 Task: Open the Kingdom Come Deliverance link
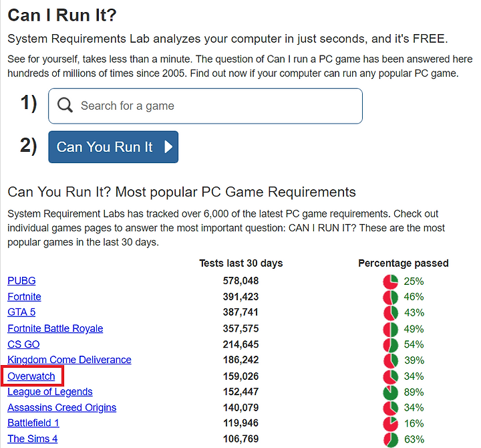pyautogui.click(x=69, y=360)
